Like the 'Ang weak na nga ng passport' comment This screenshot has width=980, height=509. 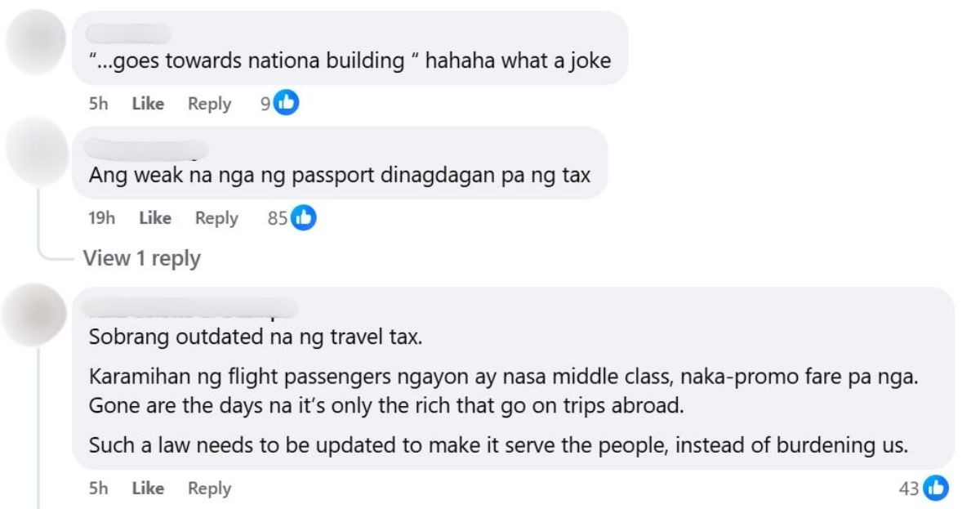tap(155, 218)
